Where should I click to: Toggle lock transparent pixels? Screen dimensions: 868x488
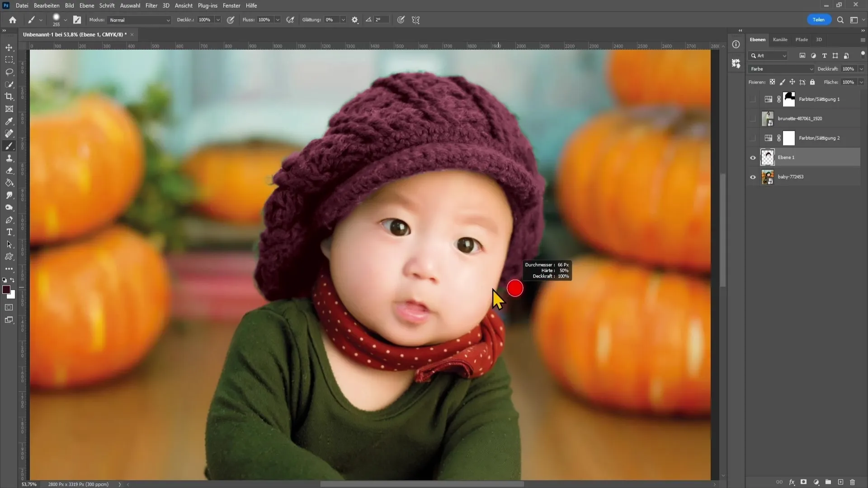[x=772, y=82]
